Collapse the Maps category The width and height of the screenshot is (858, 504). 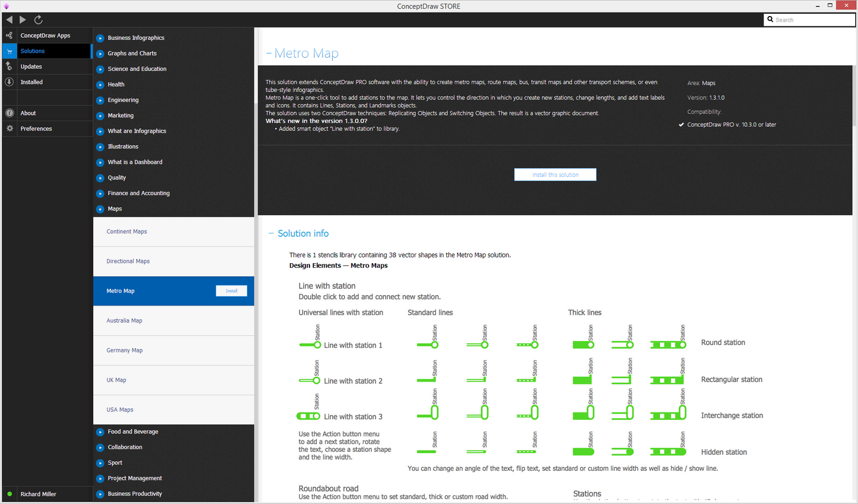point(100,209)
